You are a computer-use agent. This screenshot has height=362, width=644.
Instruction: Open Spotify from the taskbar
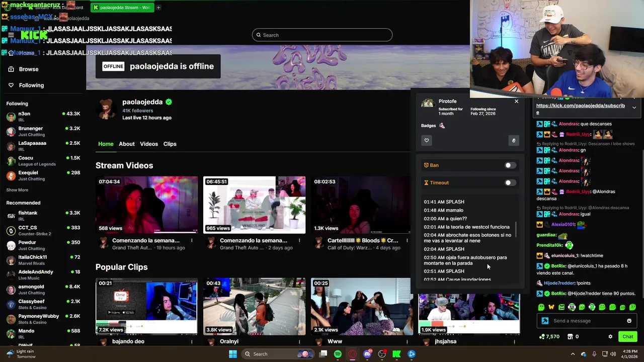tap(338, 354)
